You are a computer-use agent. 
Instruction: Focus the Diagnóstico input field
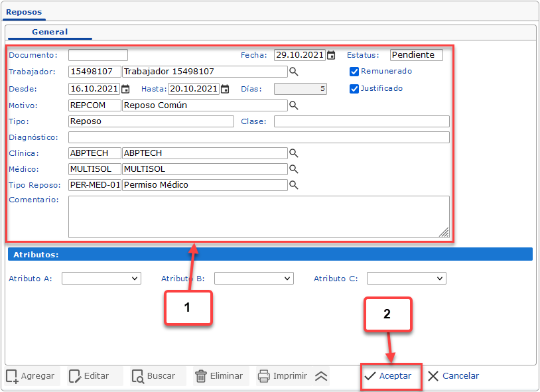point(259,137)
